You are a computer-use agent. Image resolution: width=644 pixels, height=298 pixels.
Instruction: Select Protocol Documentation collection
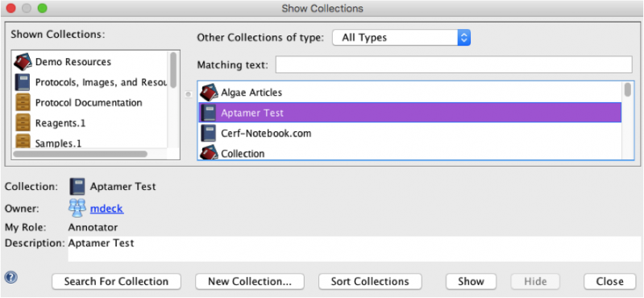89,102
